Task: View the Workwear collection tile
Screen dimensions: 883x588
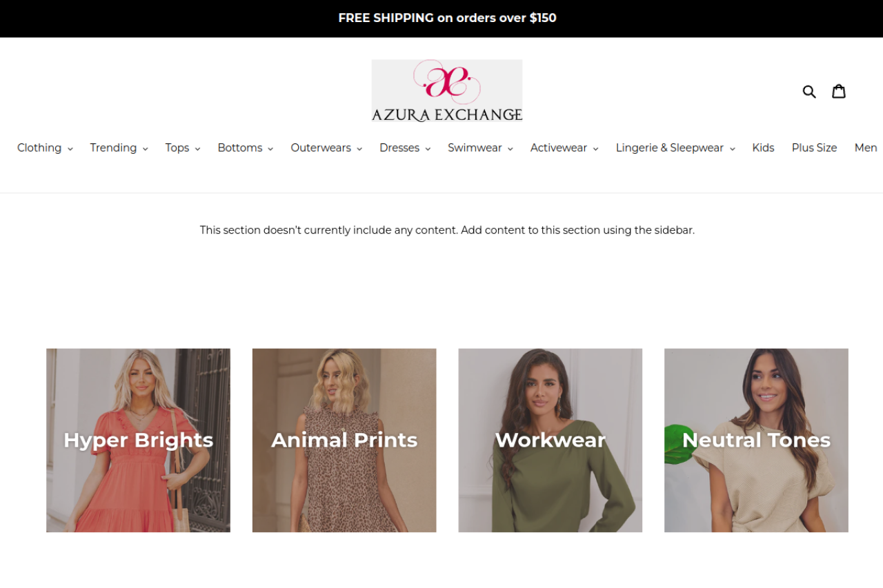Action: (550, 440)
